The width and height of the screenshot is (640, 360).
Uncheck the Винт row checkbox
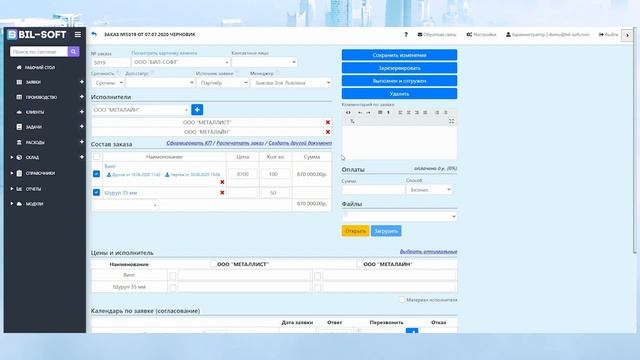96,174
